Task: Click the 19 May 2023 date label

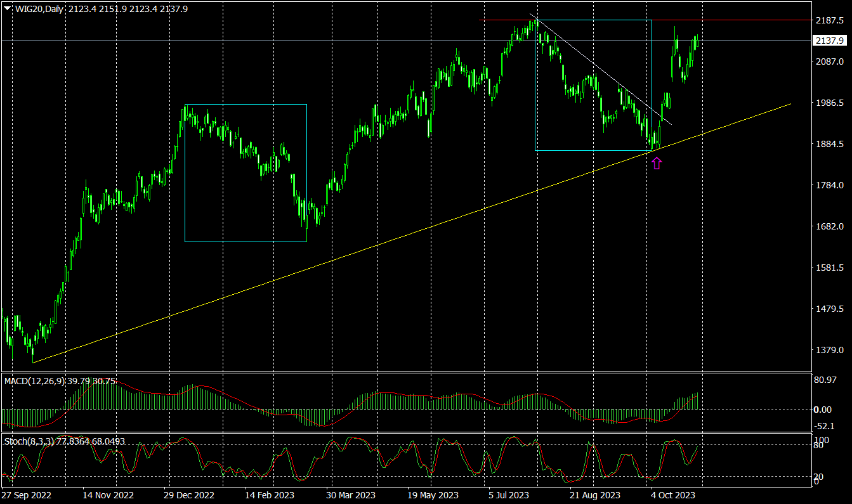Action: point(433,495)
